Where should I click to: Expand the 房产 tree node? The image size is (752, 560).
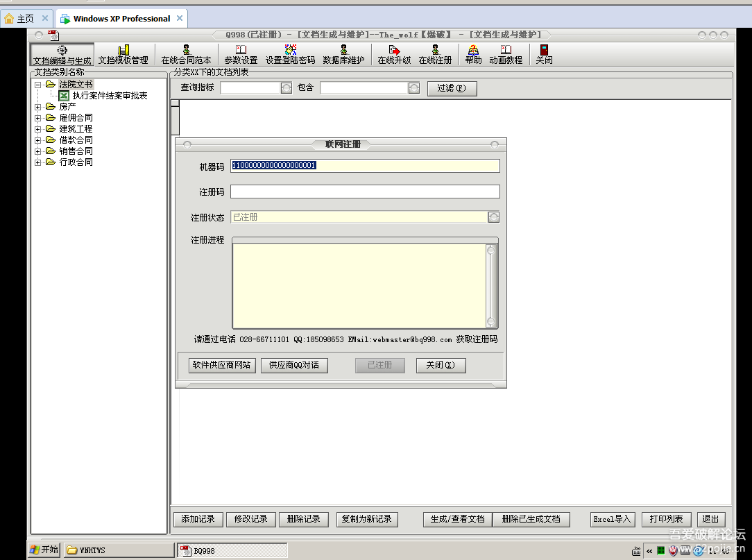[x=37, y=107]
